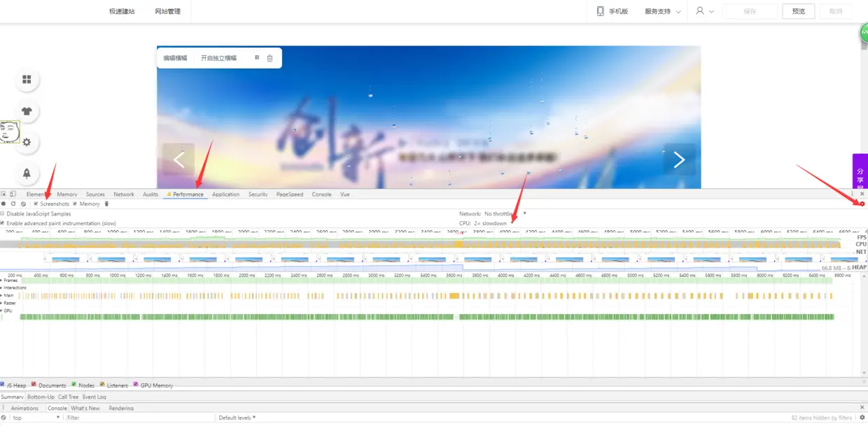Click the 极速建站 link
Screen dimensions: 868x426
coord(122,11)
